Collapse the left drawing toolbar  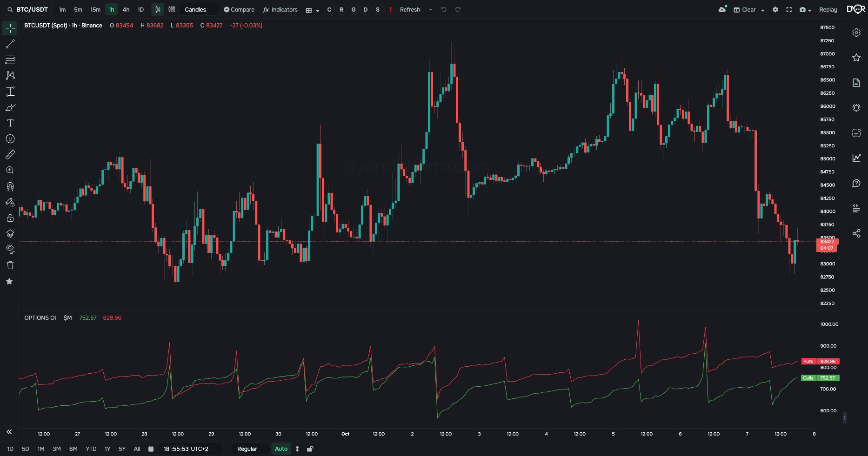click(x=9, y=432)
